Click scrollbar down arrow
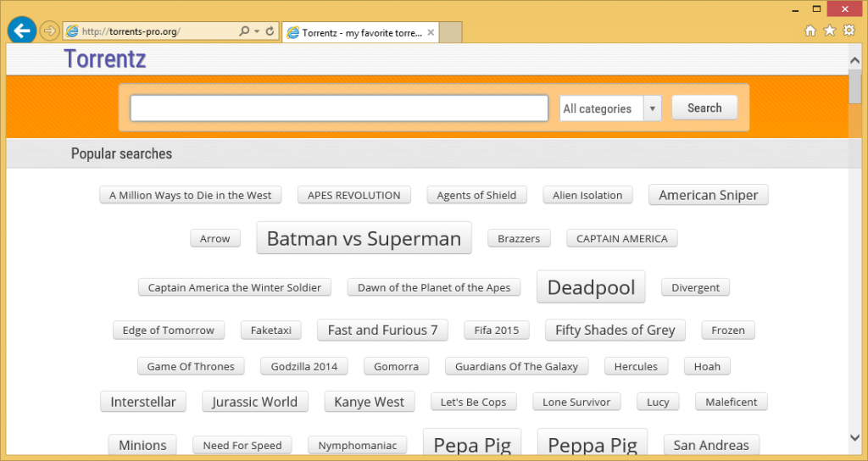 pyautogui.click(x=854, y=437)
